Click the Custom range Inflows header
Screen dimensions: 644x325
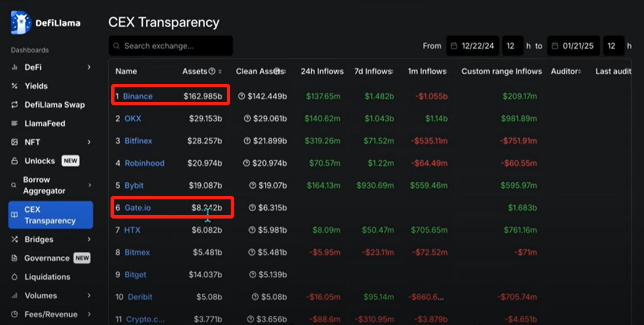click(x=502, y=71)
